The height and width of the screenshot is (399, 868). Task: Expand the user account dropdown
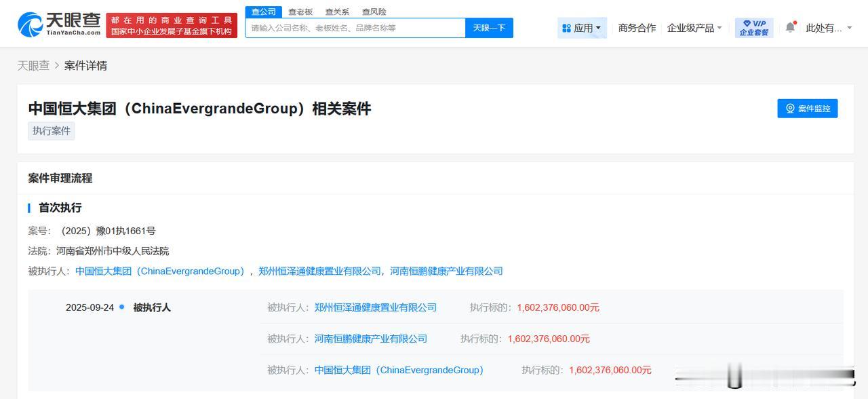(829, 28)
